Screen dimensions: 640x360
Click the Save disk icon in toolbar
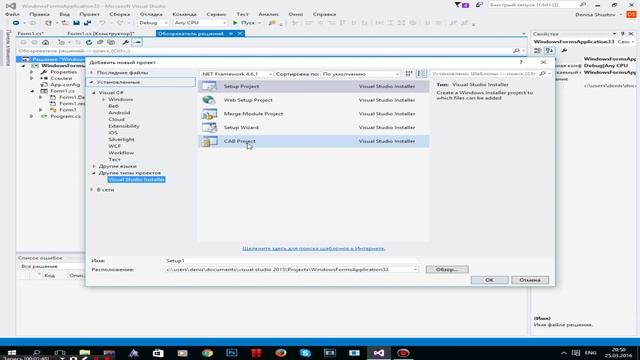coord(76,23)
